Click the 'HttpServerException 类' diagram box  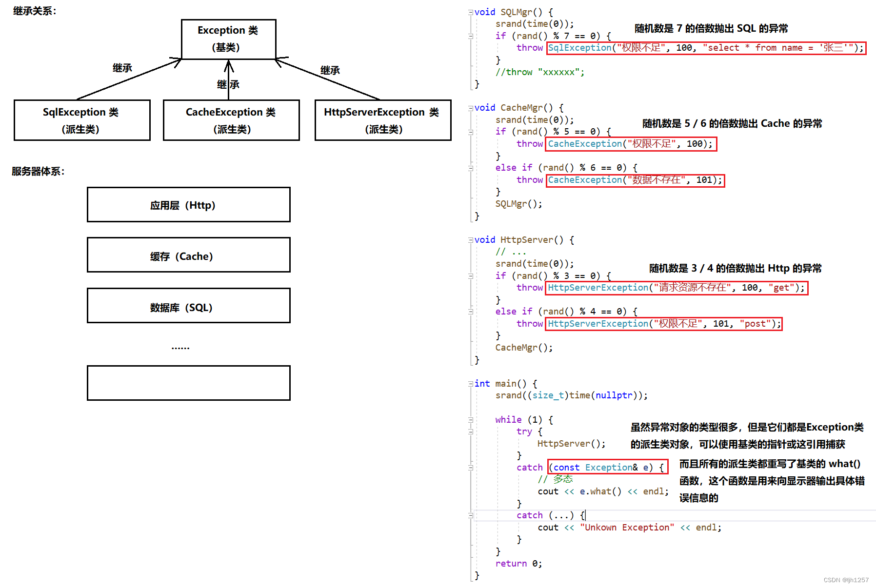pos(383,120)
